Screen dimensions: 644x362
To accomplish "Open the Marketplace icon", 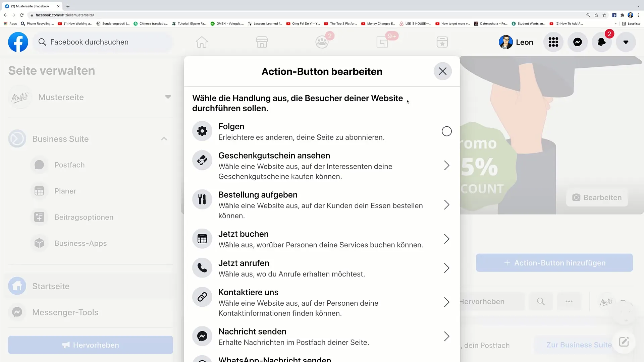I will tap(262, 42).
